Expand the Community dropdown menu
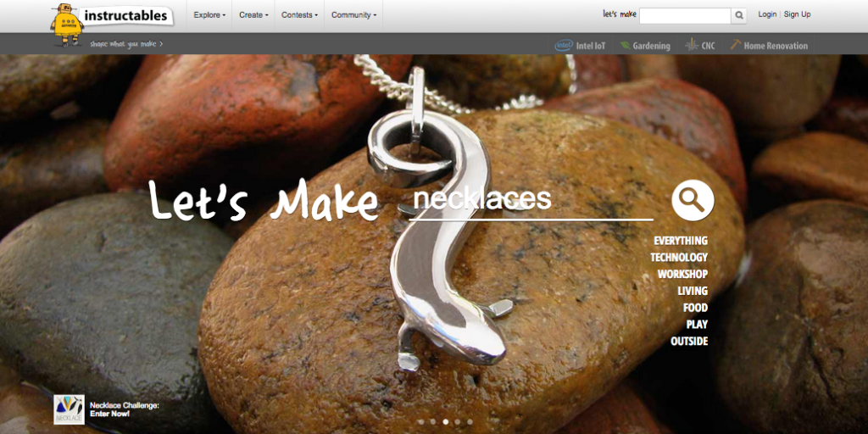The image size is (868, 434). pyautogui.click(x=353, y=15)
